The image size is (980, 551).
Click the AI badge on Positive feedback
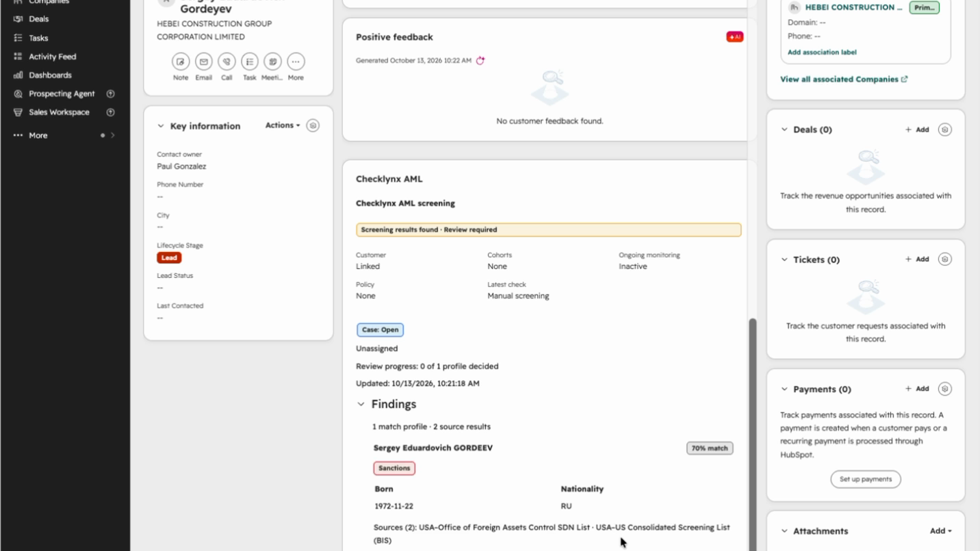coord(735,37)
